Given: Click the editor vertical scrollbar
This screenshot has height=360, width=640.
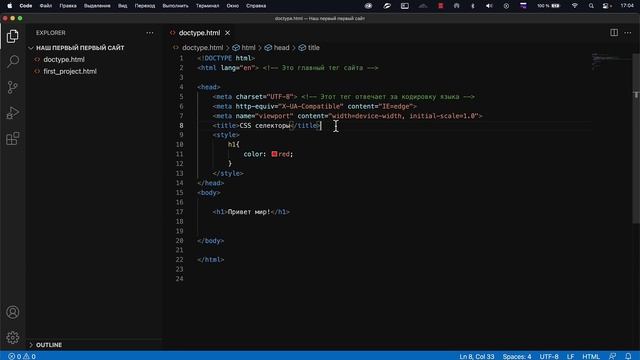Looking at the screenshot, I should tap(636, 139).
